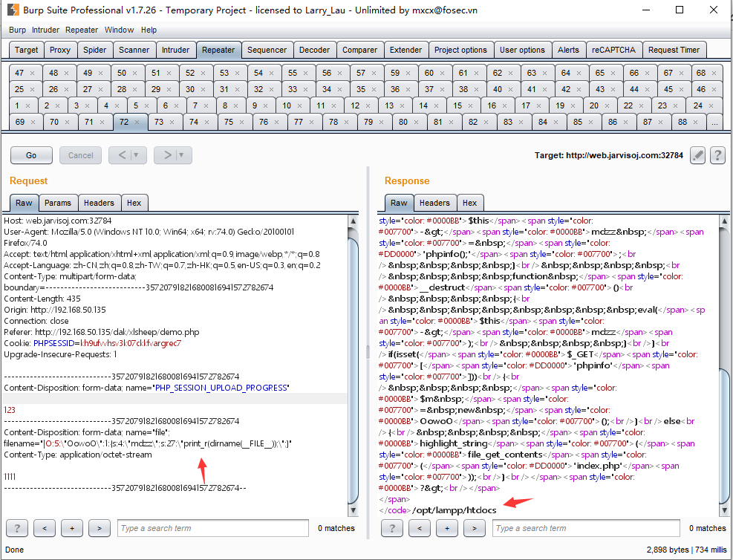Open the request Headers tab
The image size is (733, 560).
click(x=99, y=203)
